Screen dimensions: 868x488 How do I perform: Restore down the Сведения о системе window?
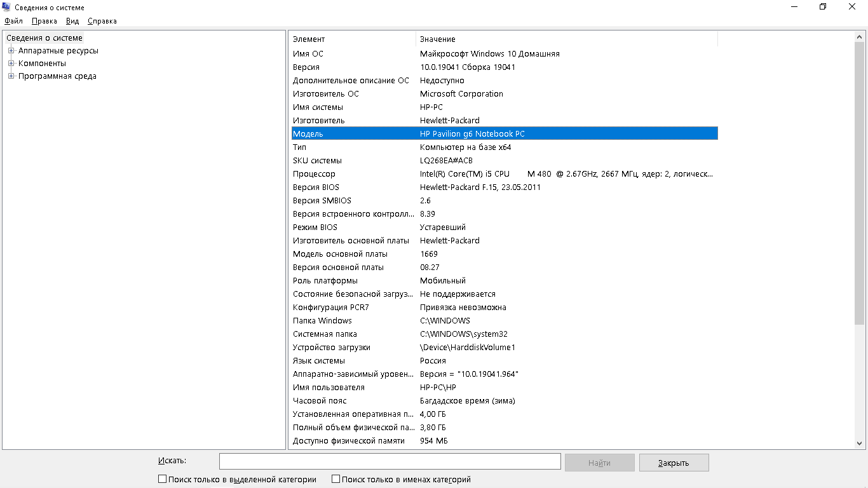(x=824, y=7)
